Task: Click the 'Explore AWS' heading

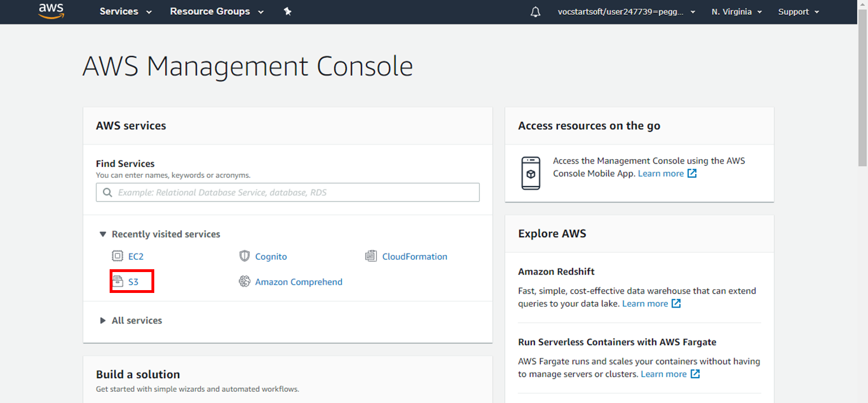Action: tap(552, 234)
